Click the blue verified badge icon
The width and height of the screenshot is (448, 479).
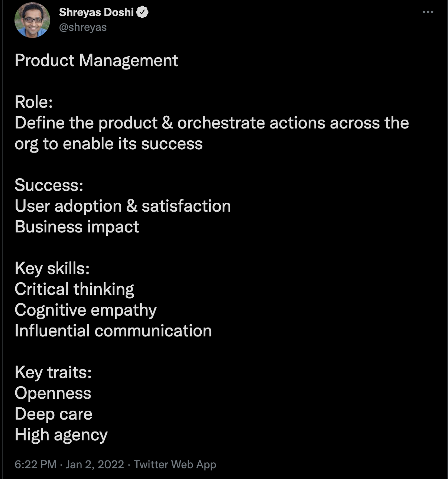(142, 12)
